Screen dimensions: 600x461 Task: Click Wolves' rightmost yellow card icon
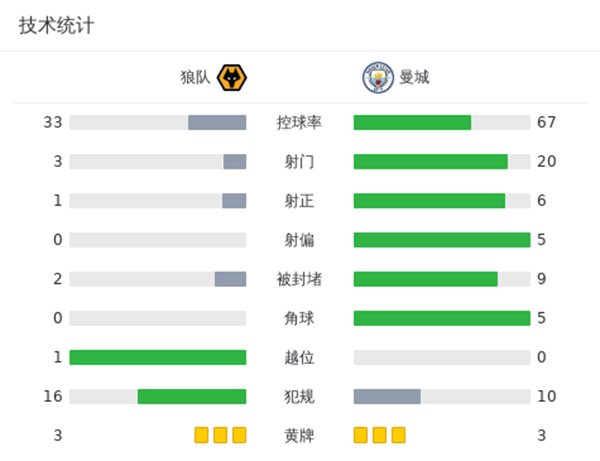(x=239, y=435)
